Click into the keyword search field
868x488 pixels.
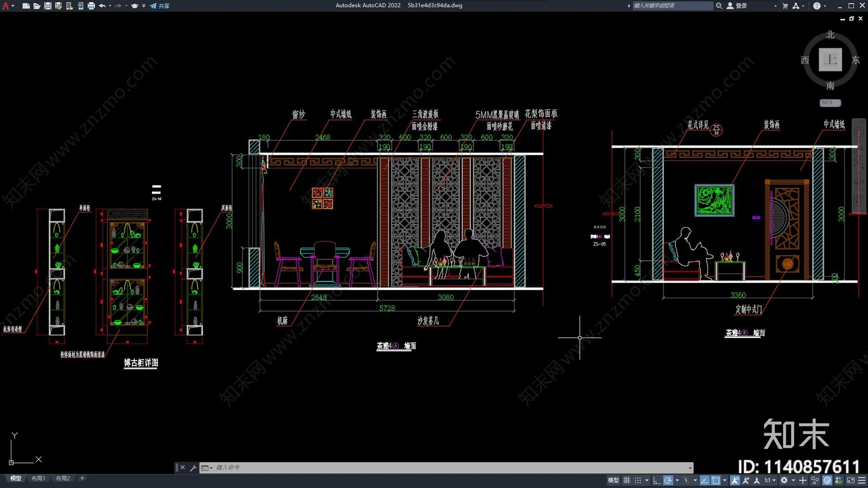point(672,5)
